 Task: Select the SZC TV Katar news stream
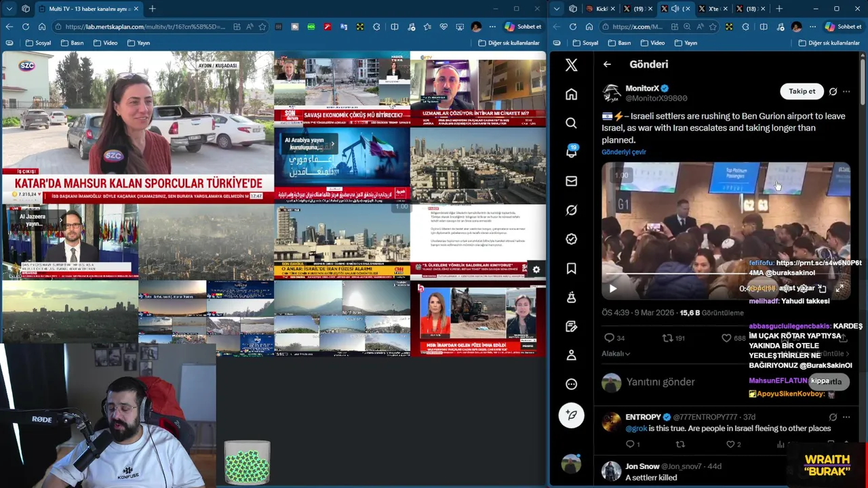pyautogui.click(x=138, y=127)
